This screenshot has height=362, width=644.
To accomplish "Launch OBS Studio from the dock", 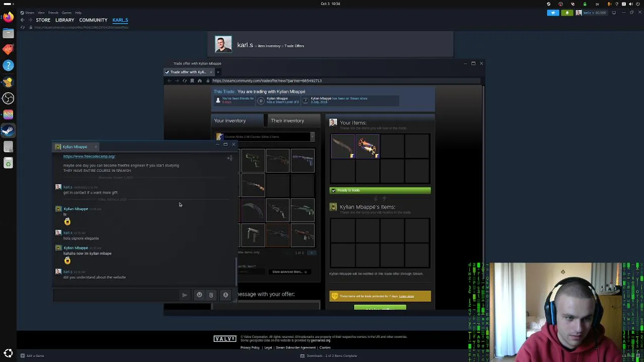I will (x=8, y=98).
